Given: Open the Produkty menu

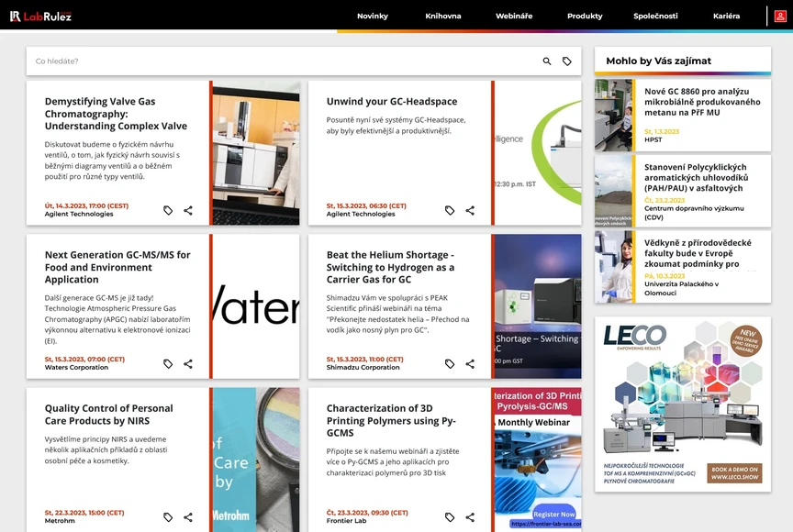Looking at the screenshot, I should coord(584,16).
